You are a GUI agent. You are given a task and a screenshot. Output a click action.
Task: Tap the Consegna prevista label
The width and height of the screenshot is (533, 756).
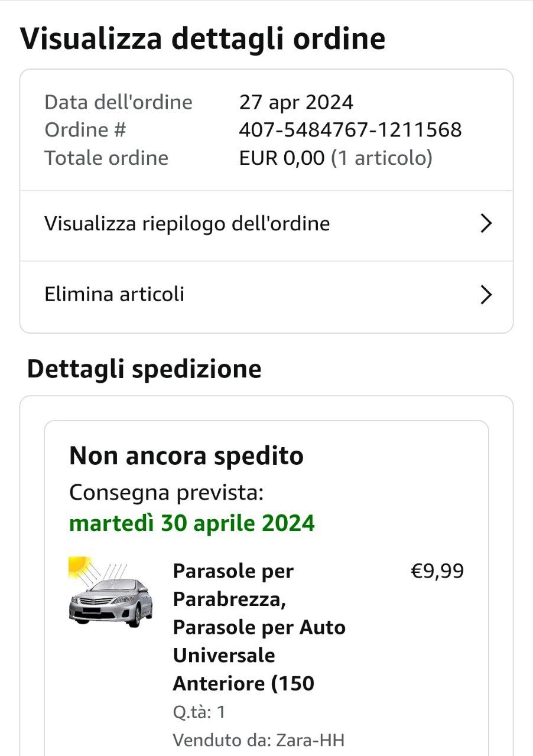tap(166, 492)
